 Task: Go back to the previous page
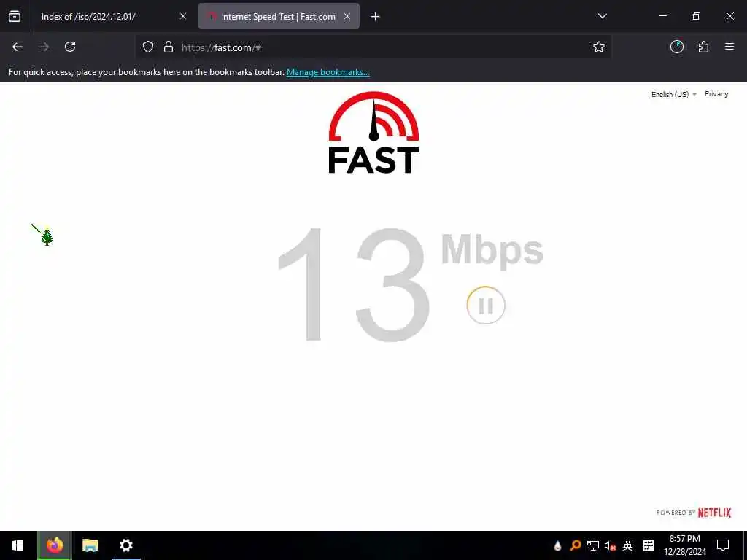(x=18, y=47)
